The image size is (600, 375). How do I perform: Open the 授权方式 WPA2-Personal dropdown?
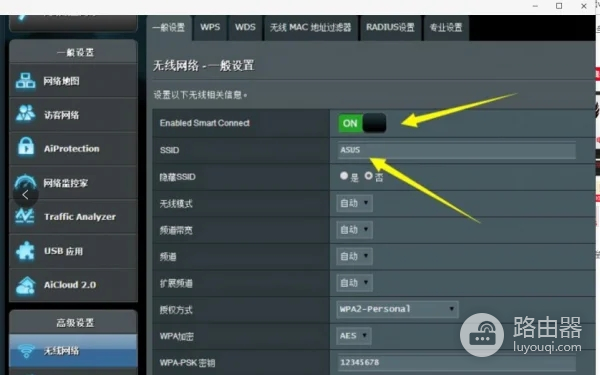(x=398, y=309)
